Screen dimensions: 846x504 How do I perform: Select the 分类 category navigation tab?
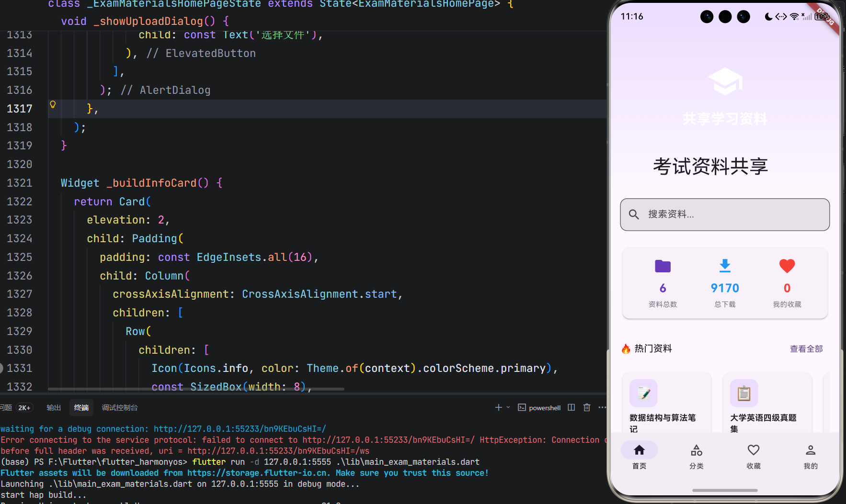click(x=696, y=456)
